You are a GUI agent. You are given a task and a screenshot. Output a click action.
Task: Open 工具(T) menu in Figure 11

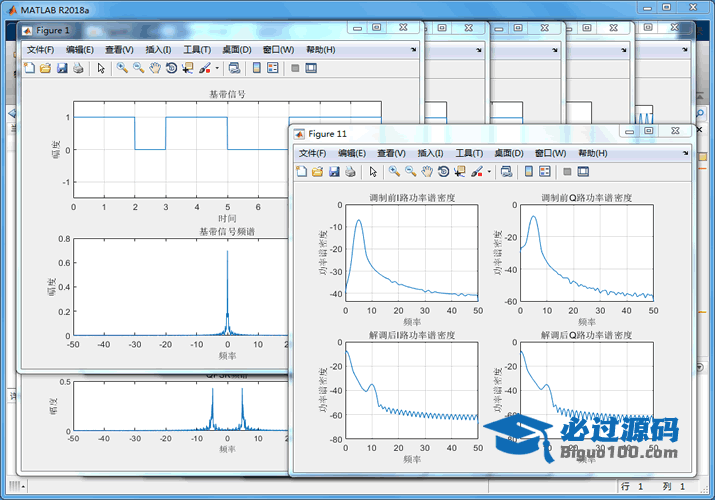tap(469, 153)
